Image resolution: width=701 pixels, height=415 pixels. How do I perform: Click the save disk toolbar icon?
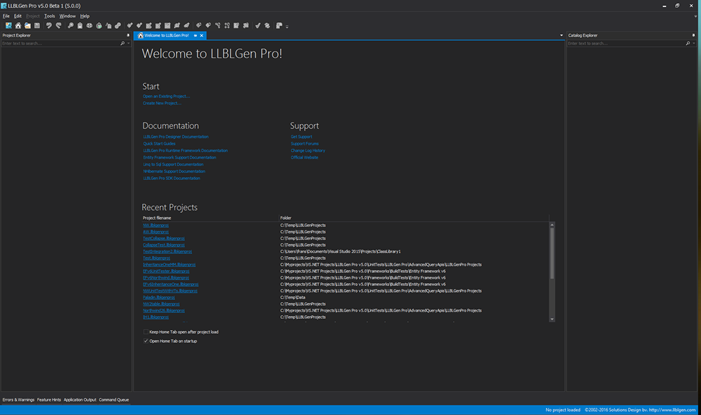[x=37, y=25]
